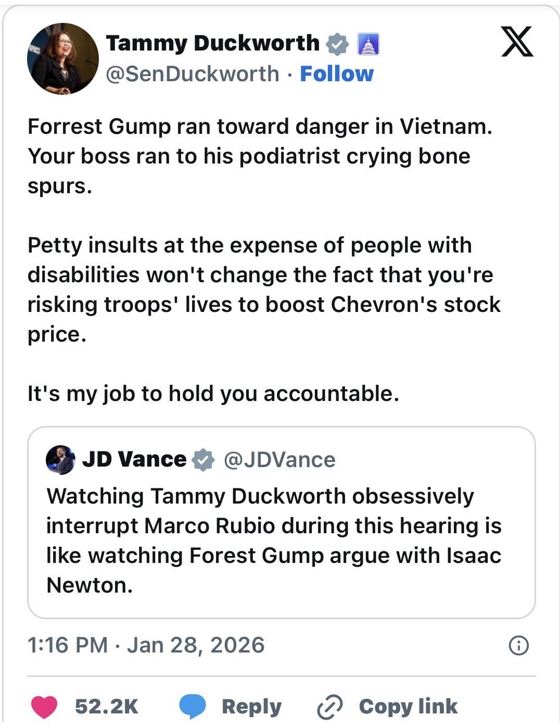Screen dimensions: 560x728
Task: Click the verified badge beside JD Vance
Action: coord(202,460)
